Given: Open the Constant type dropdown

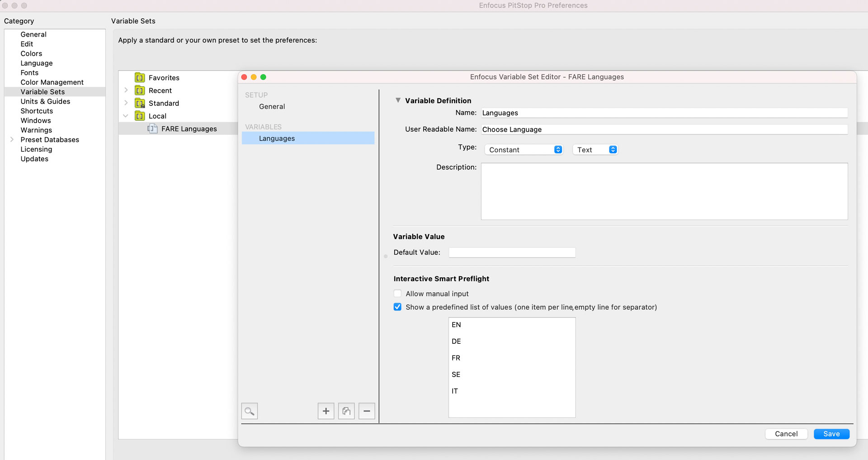Looking at the screenshot, I should click(x=524, y=150).
